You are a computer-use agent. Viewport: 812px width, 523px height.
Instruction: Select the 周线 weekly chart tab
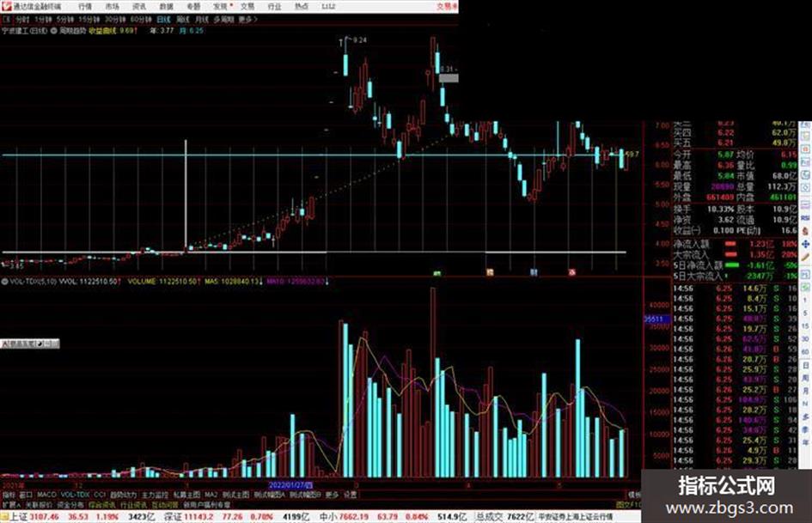tap(183, 20)
